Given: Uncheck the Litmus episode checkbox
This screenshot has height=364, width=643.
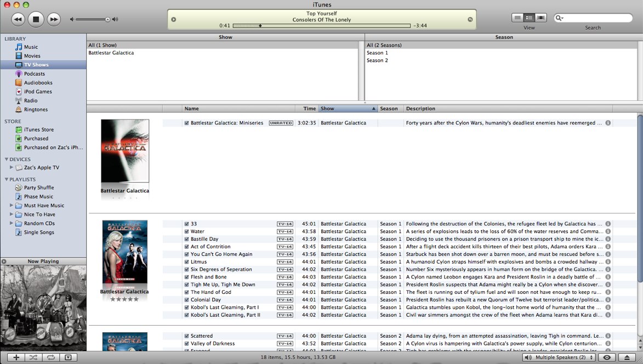Looking at the screenshot, I should tap(186, 262).
